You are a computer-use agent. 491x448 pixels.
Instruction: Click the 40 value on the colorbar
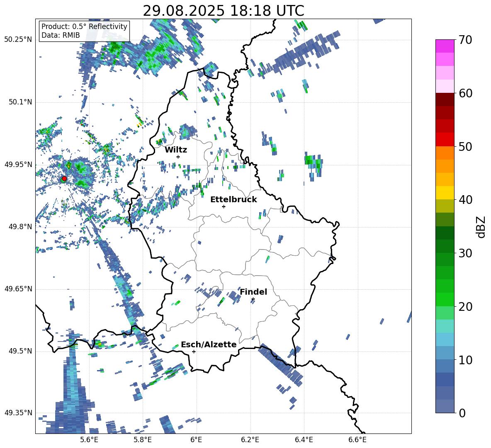[465, 200]
